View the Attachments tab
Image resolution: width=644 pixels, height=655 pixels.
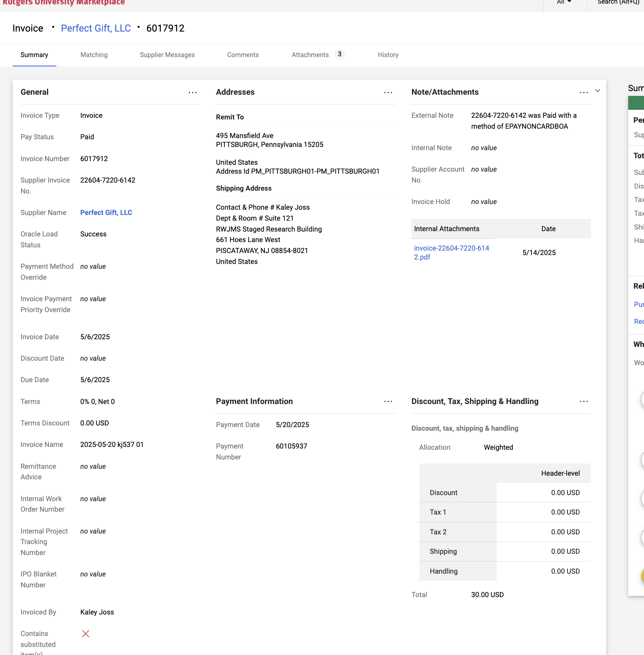coord(310,55)
